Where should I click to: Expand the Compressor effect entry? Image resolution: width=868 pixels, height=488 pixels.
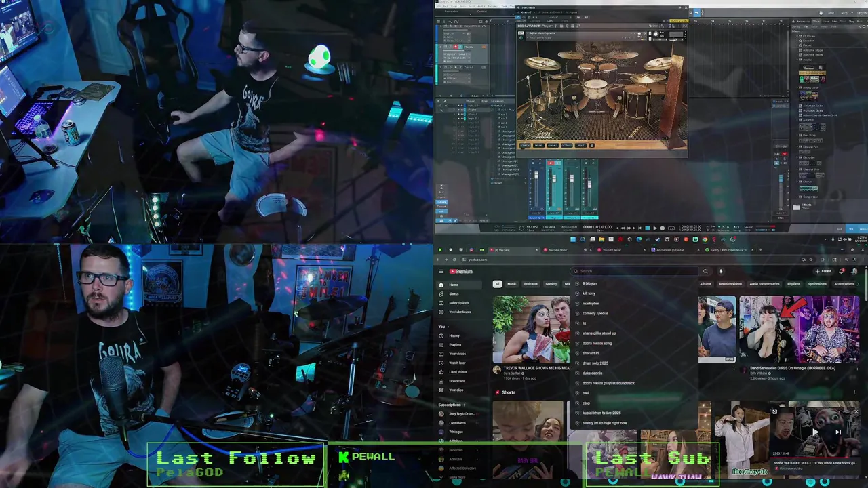pyautogui.click(x=797, y=197)
